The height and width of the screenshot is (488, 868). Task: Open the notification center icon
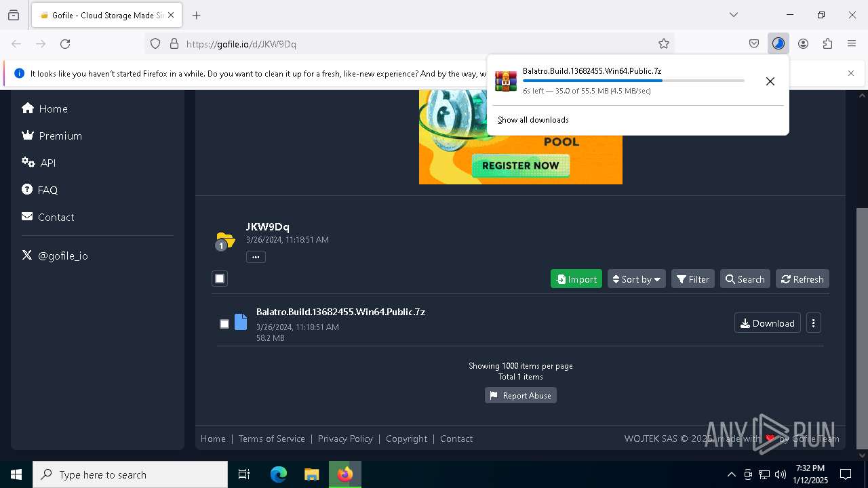846,474
